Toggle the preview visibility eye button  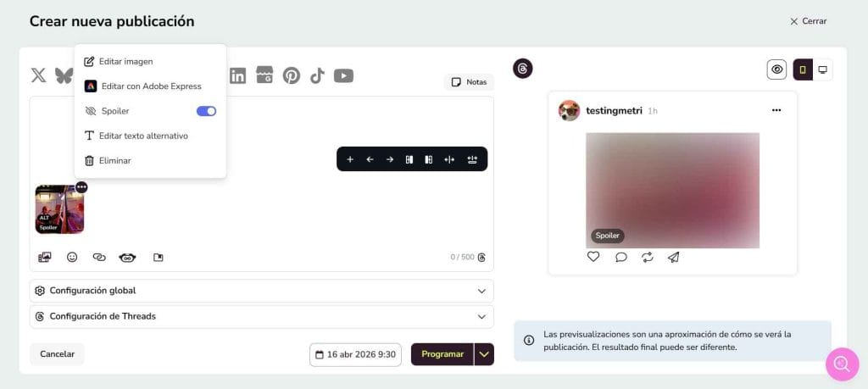tap(776, 69)
